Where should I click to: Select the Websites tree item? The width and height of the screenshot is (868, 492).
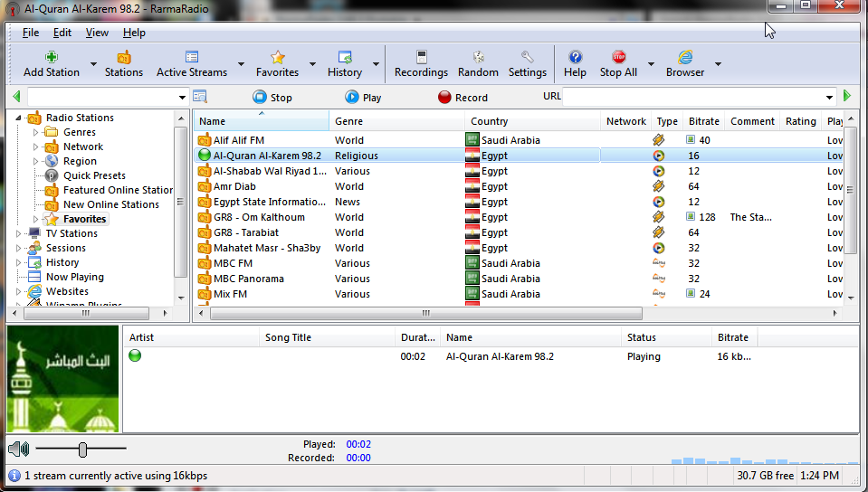(67, 291)
